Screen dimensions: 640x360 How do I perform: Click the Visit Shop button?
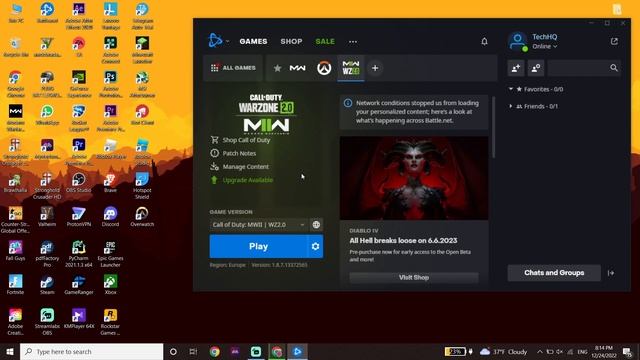[x=413, y=278]
